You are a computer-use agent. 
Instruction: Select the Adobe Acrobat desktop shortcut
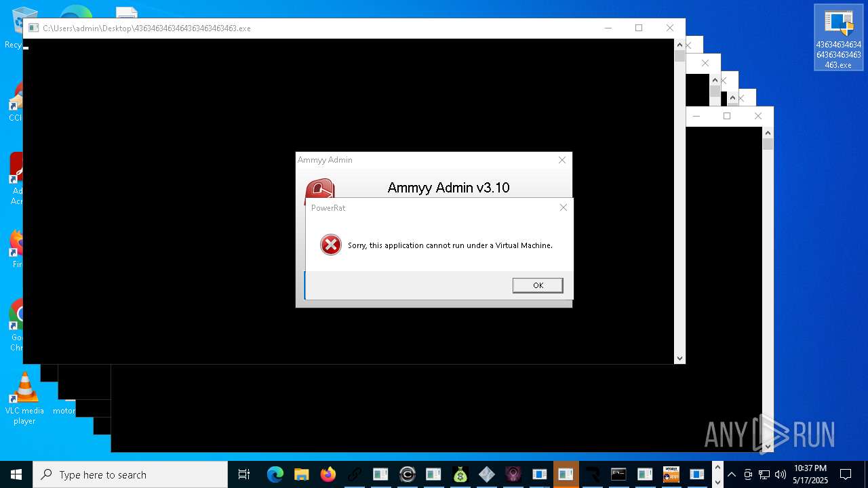point(16,179)
